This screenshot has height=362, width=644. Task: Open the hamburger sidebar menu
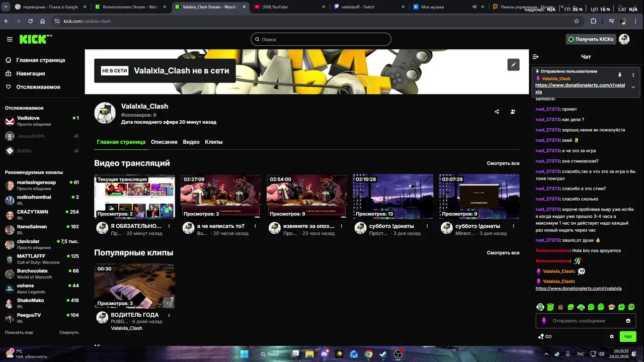pyautogui.click(x=10, y=39)
